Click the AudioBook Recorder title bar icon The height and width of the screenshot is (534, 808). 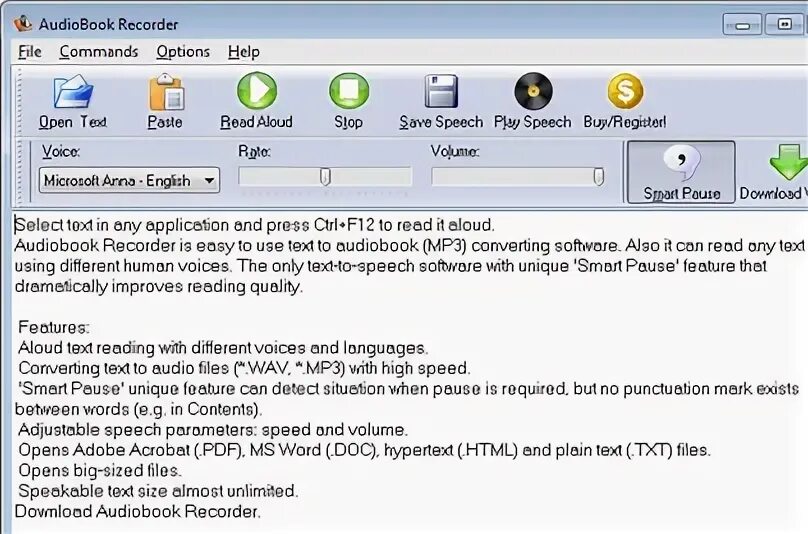[x=23, y=23]
